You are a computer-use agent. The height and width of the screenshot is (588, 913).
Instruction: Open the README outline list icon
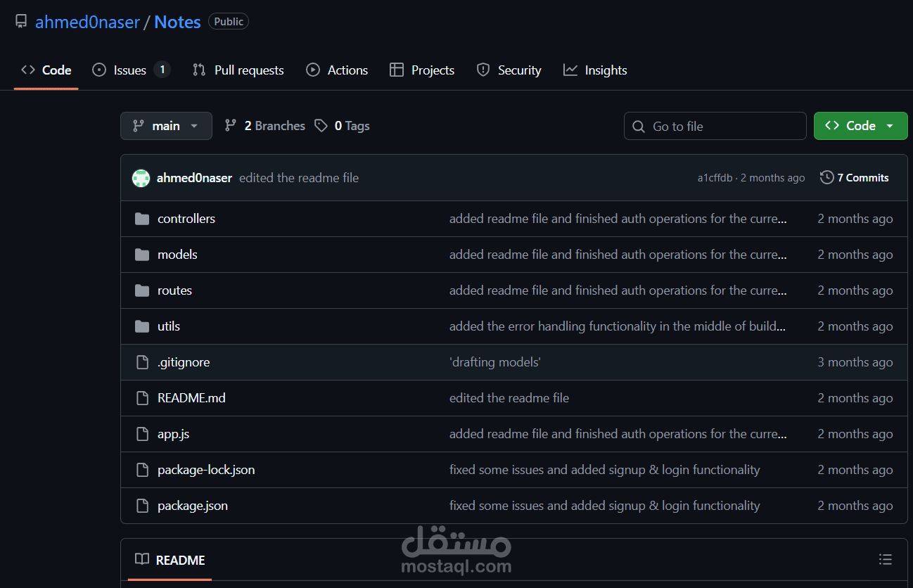click(886, 560)
